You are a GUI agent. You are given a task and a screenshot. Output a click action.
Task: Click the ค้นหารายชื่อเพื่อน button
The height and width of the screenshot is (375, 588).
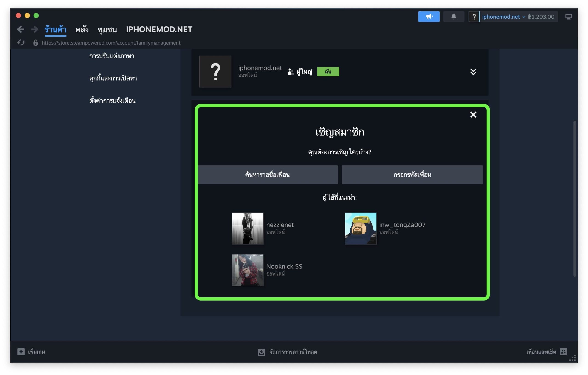point(268,175)
